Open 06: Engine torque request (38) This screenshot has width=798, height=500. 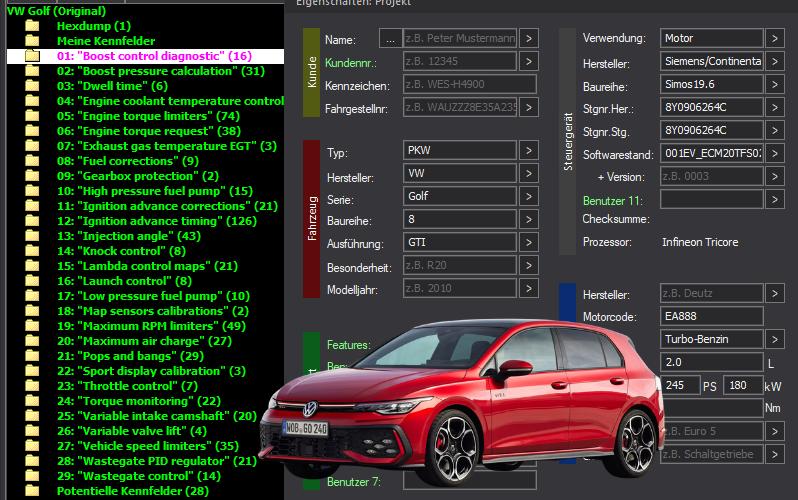click(149, 131)
